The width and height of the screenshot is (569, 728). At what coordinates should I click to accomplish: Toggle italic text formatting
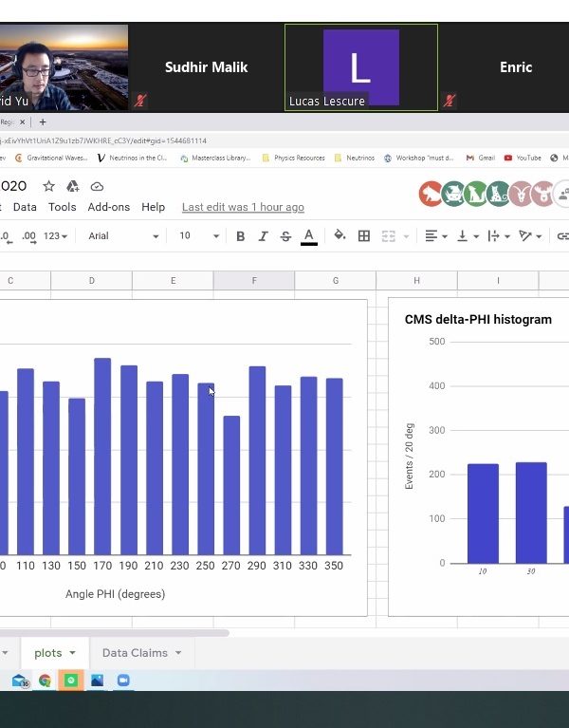[263, 236]
